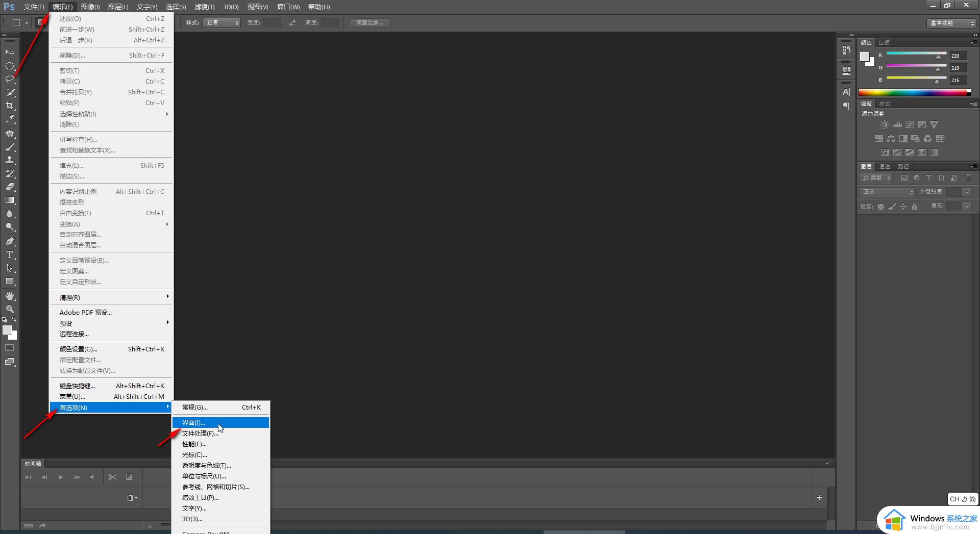The image size is (980, 534).
Task: Open the Adjustments panel flyout menu
Action: click(x=973, y=104)
